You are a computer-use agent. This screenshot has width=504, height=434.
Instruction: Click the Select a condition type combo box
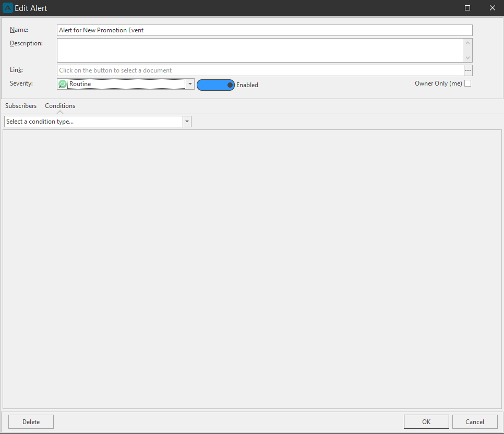98,122
